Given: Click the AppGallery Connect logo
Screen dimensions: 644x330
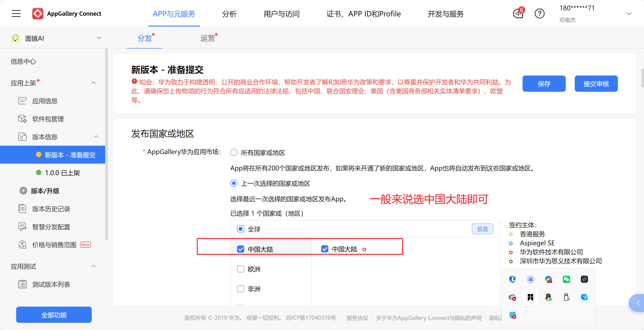Looking at the screenshot, I should click(67, 13).
